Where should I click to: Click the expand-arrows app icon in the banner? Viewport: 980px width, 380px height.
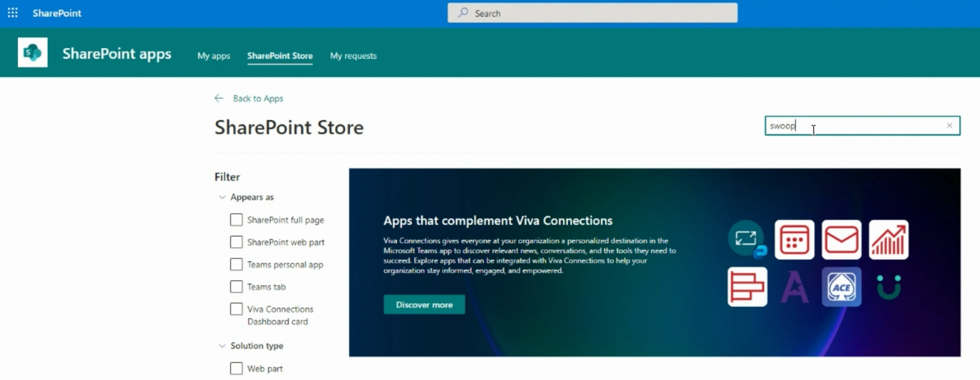[x=747, y=239]
